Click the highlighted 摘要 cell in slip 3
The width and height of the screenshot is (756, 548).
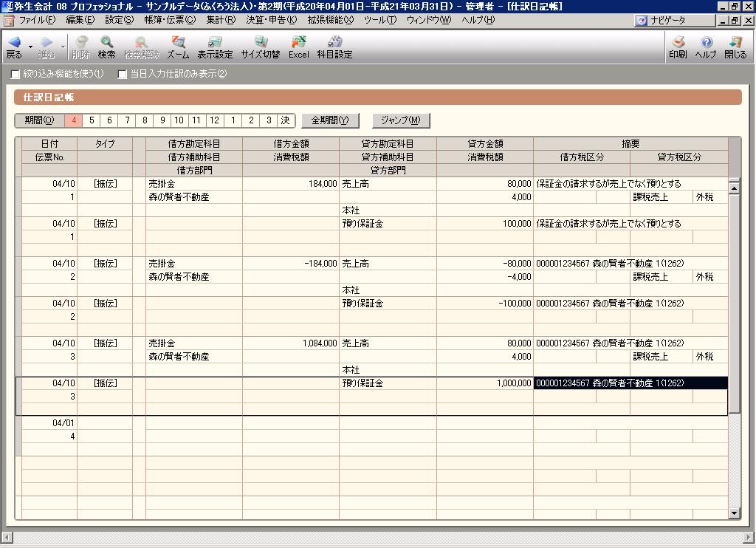pyautogui.click(x=630, y=383)
